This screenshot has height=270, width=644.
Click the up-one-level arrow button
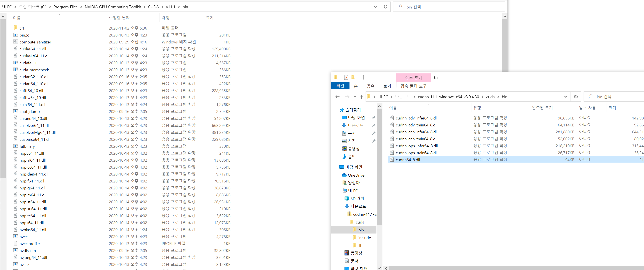tap(361, 97)
